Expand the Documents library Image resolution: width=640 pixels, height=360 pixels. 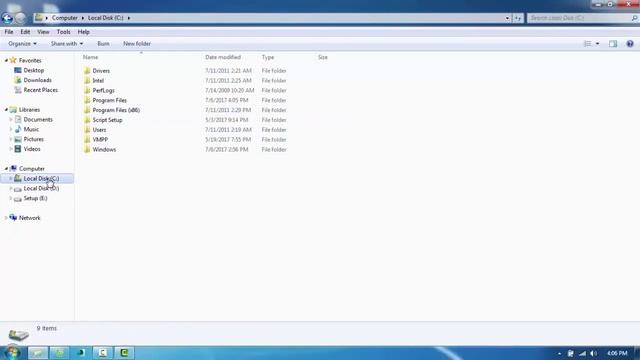(x=11, y=120)
